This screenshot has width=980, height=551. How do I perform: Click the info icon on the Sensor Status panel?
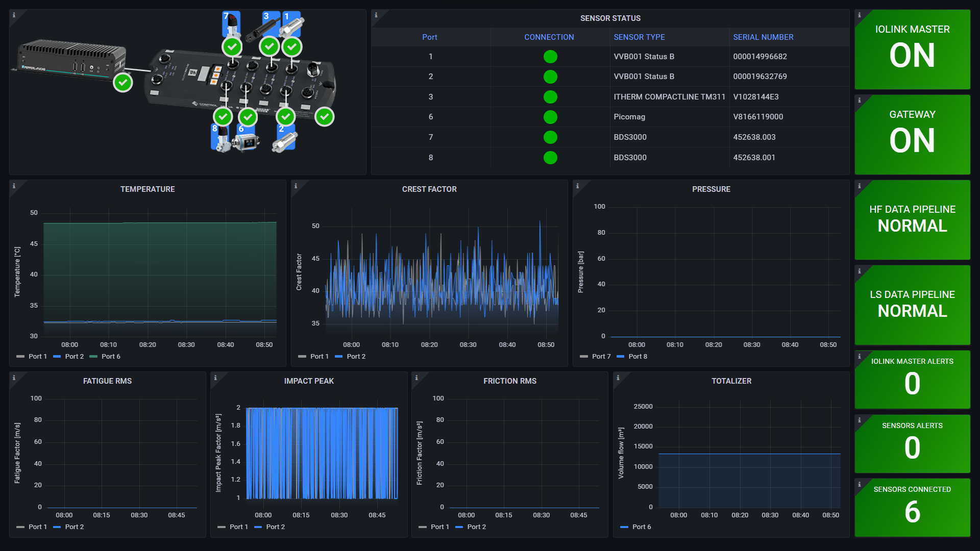click(x=376, y=16)
